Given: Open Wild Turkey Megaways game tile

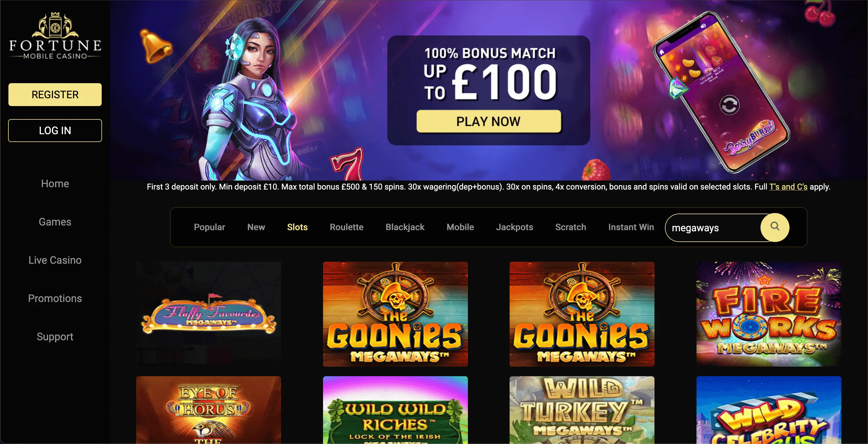Looking at the screenshot, I should (x=582, y=410).
